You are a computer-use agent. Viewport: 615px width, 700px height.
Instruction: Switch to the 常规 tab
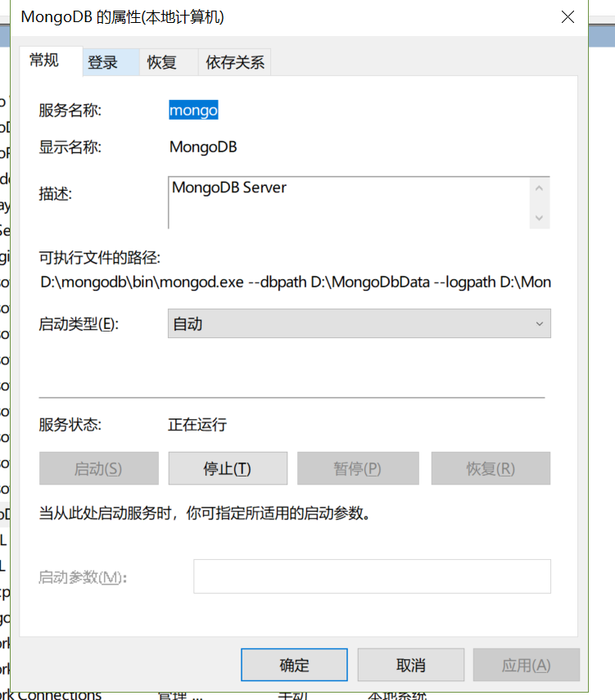point(51,61)
